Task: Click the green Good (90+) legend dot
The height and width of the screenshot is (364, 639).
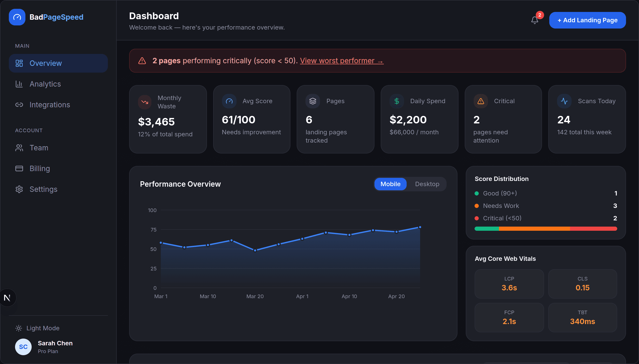Action: (x=477, y=193)
